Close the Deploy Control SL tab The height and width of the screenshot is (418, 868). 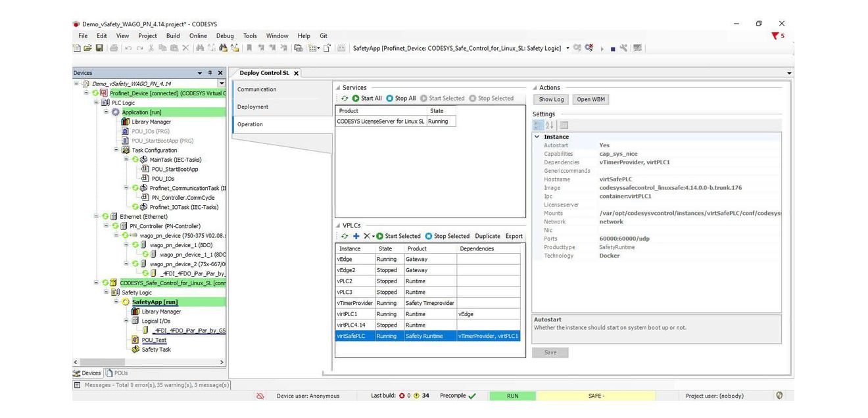pos(297,73)
